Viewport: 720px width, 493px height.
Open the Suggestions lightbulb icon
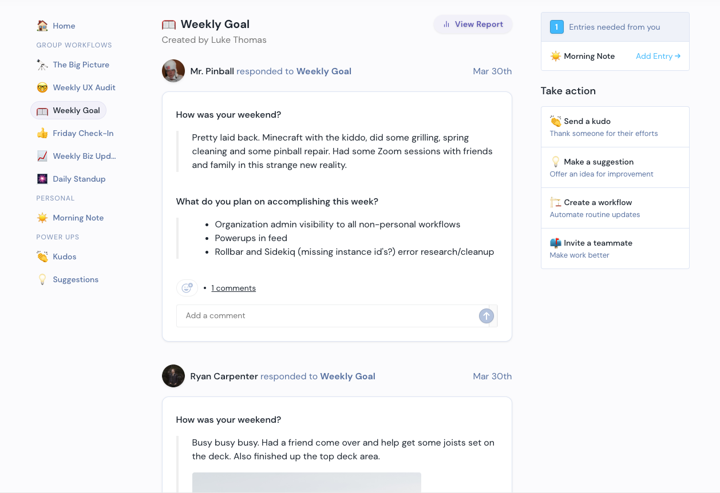[x=42, y=279]
